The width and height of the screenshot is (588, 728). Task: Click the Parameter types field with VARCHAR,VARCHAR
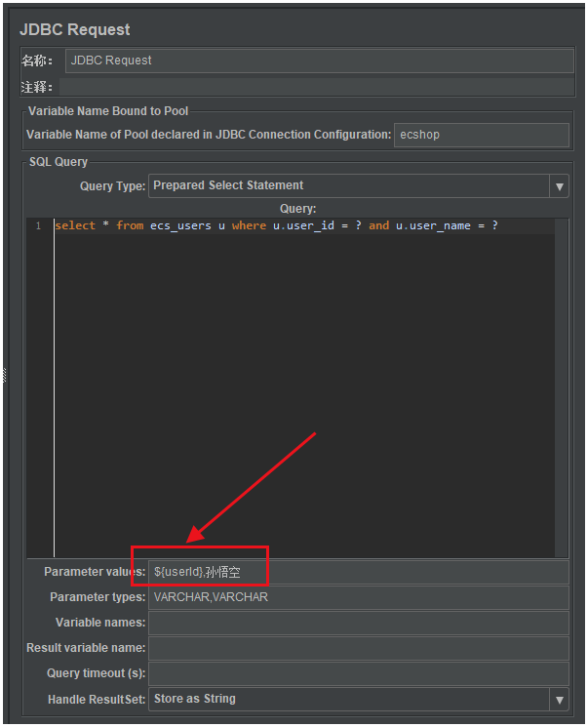click(x=358, y=597)
